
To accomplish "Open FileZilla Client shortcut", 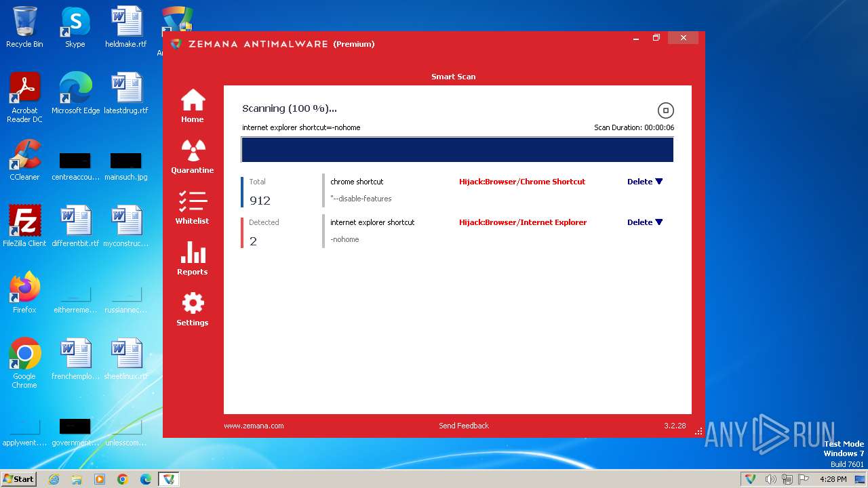I will click(x=24, y=226).
